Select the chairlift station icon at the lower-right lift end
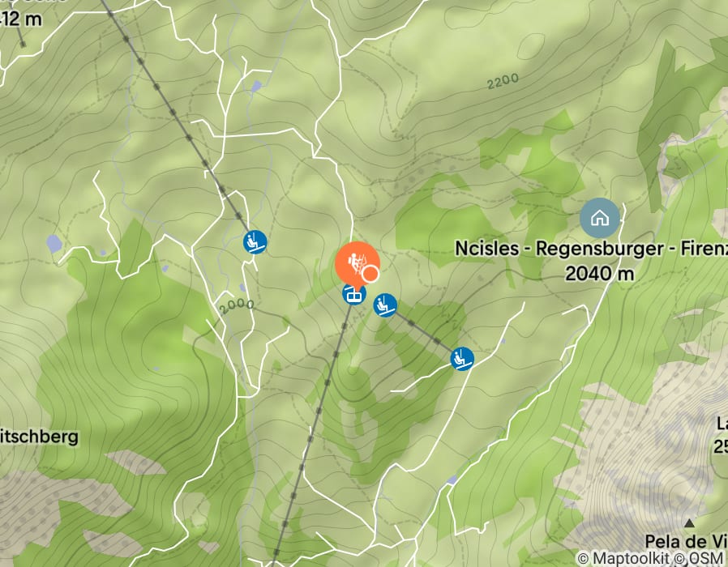 point(462,359)
